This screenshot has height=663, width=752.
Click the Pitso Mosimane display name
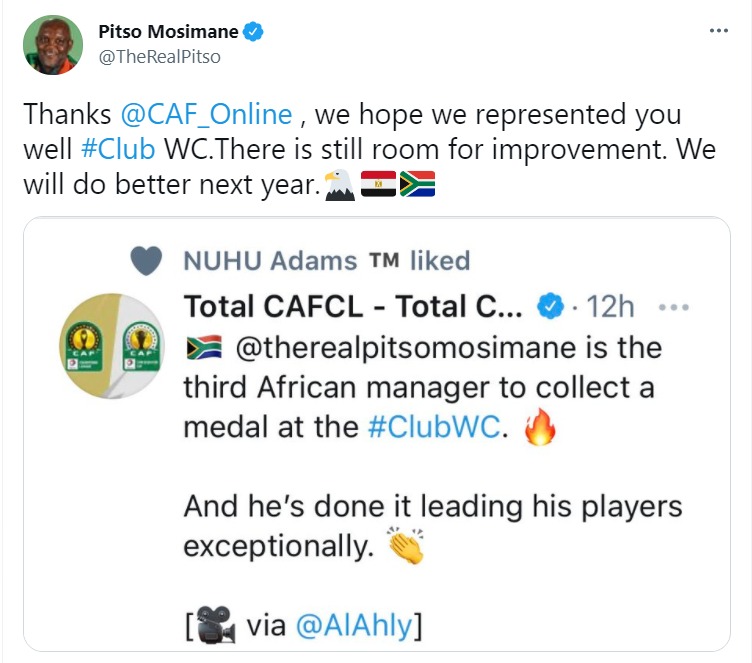point(168,32)
